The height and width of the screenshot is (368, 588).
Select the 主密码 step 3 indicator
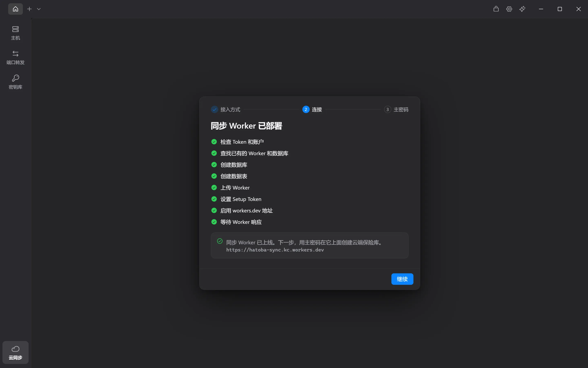click(x=396, y=110)
